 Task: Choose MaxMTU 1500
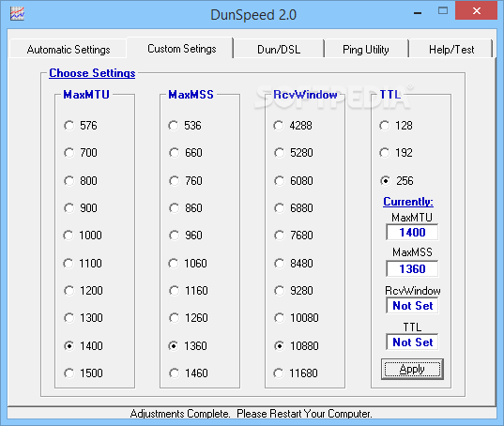pyautogui.click(x=84, y=373)
